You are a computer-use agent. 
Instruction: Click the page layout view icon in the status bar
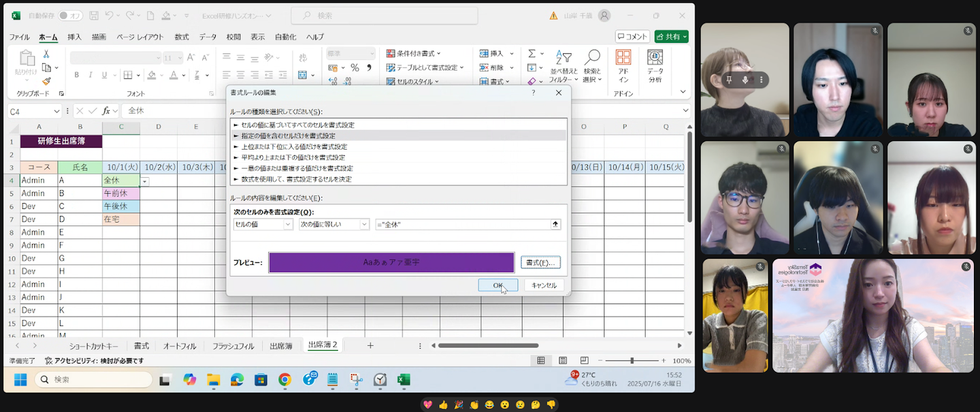(x=563, y=361)
